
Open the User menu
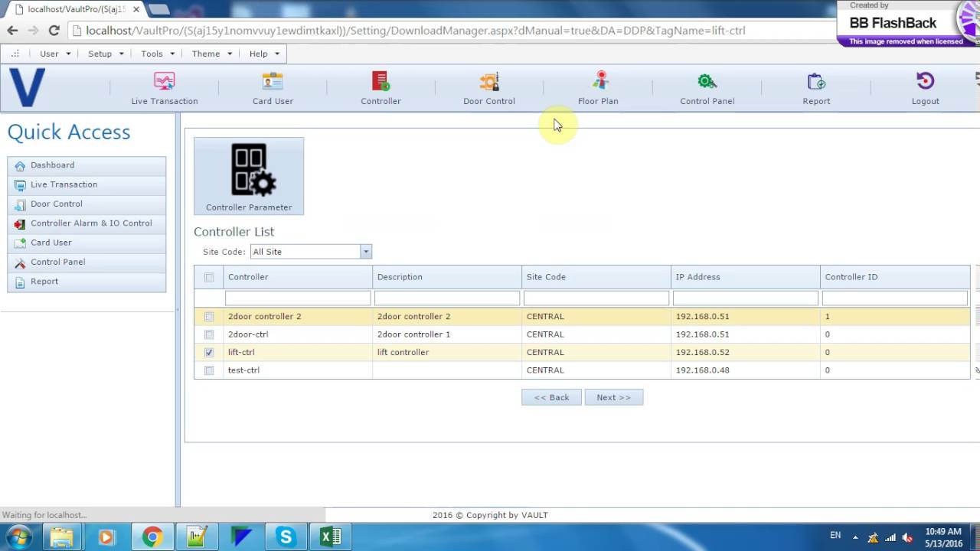point(54,54)
